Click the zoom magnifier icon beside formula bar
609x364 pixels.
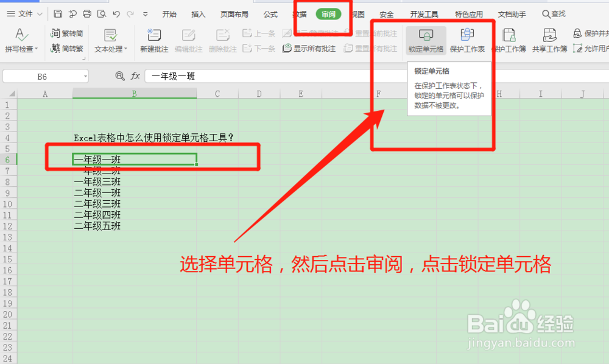click(x=120, y=76)
